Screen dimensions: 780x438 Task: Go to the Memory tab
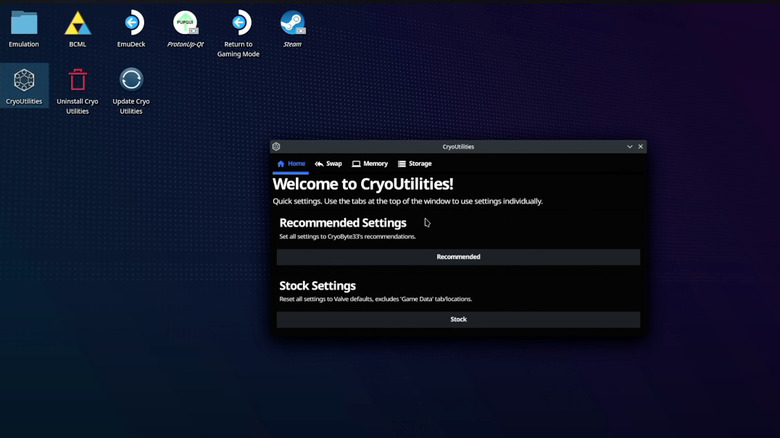point(370,164)
